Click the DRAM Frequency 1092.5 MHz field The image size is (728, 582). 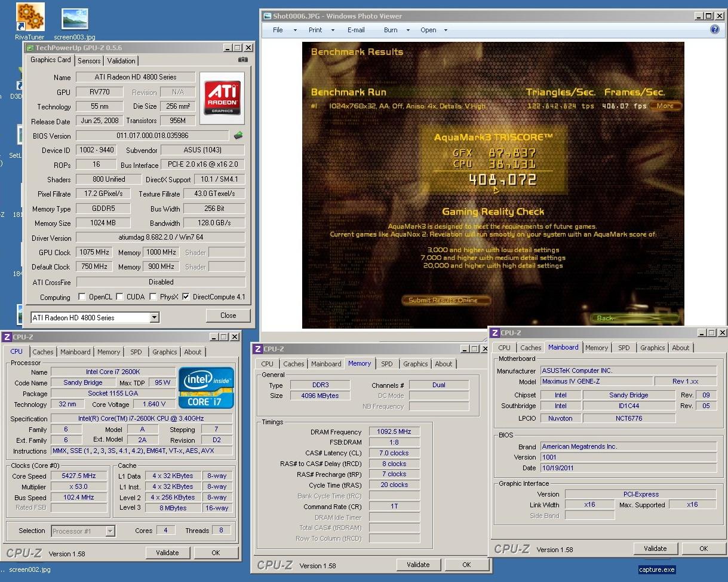click(394, 431)
